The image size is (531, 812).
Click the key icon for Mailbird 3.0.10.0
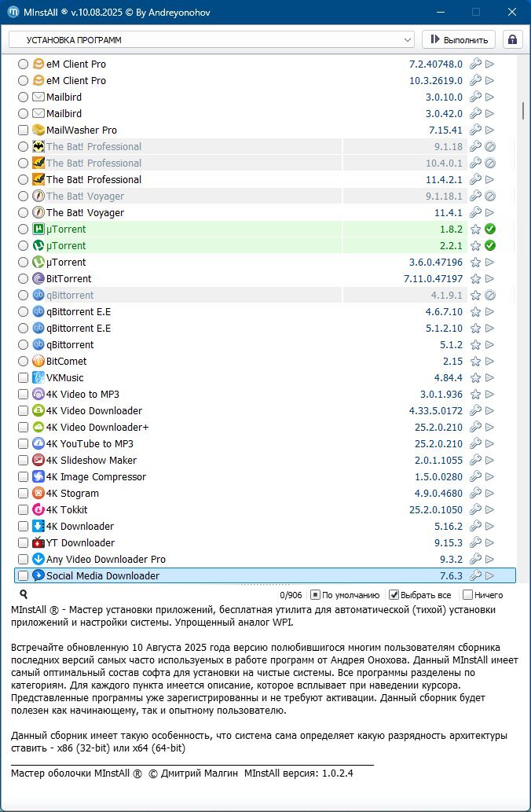tap(475, 97)
